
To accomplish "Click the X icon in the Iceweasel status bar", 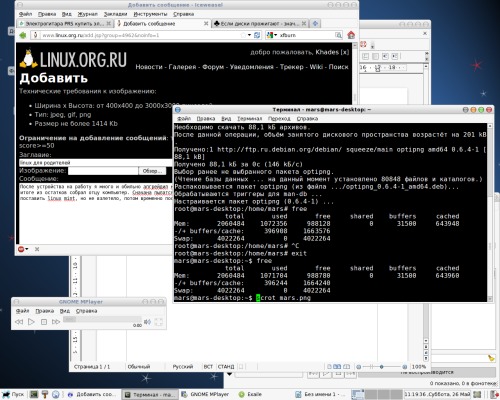I will click(x=37, y=249).
